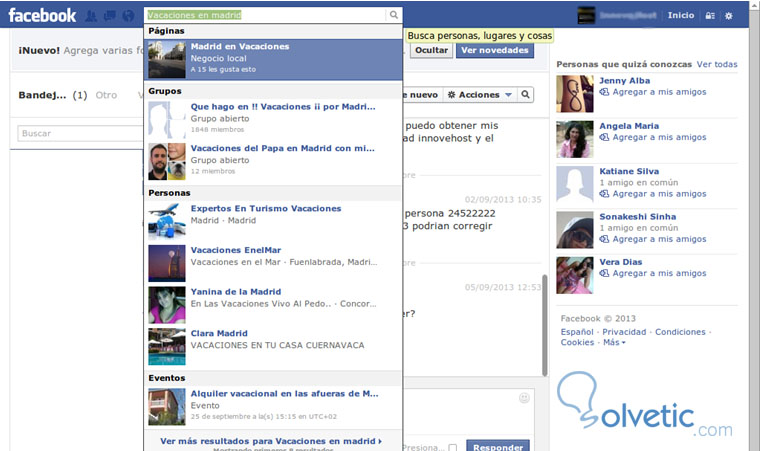Click Agregar a mis amigos for Jenny Alba

pos(659,92)
